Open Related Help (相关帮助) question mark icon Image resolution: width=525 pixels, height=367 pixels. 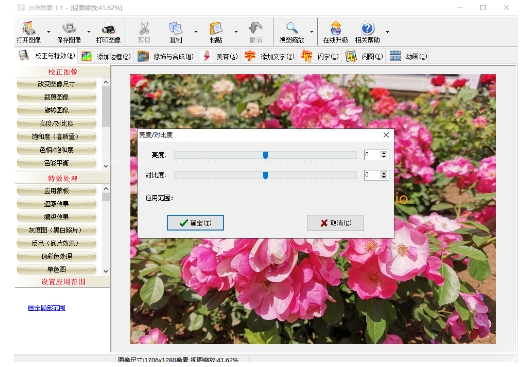[x=367, y=29]
